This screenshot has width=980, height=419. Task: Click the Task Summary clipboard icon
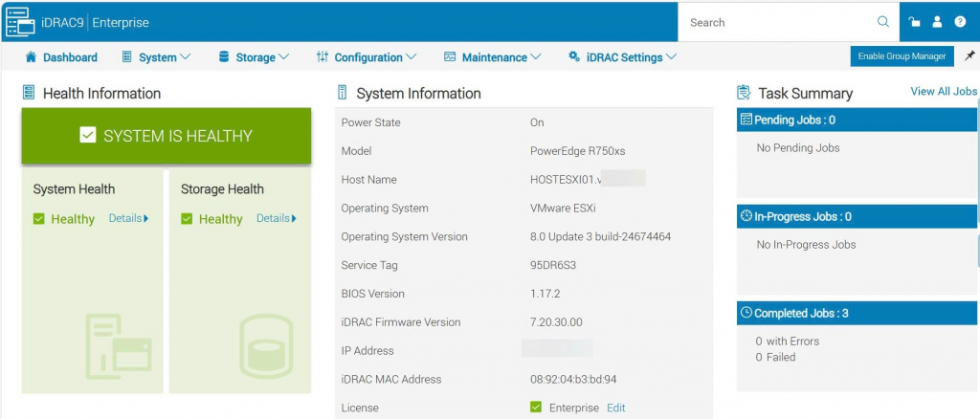click(744, 93)
